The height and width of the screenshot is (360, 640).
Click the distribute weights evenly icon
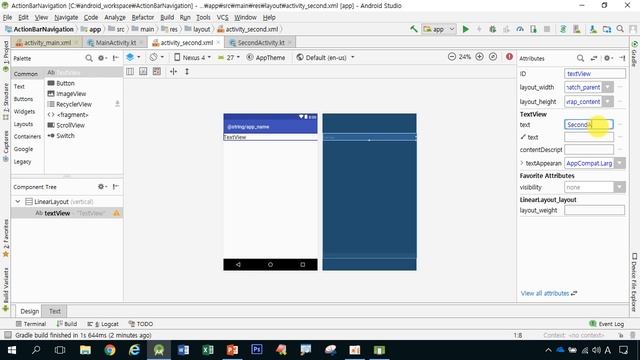coord(157,71)
